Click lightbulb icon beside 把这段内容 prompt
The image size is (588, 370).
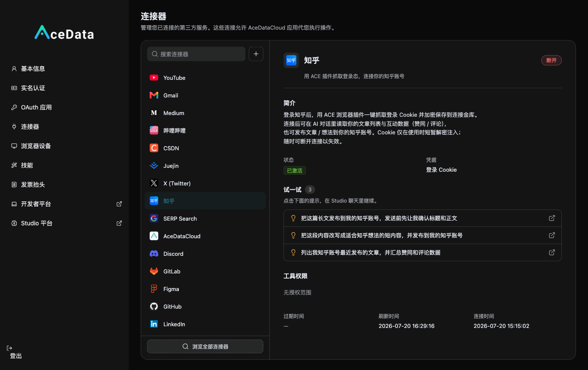293,235
